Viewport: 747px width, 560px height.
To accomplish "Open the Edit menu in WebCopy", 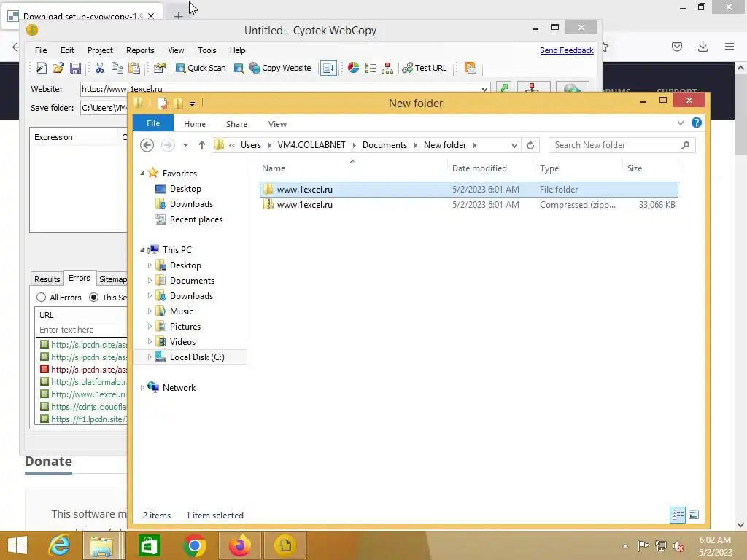I will click(67, 50).
